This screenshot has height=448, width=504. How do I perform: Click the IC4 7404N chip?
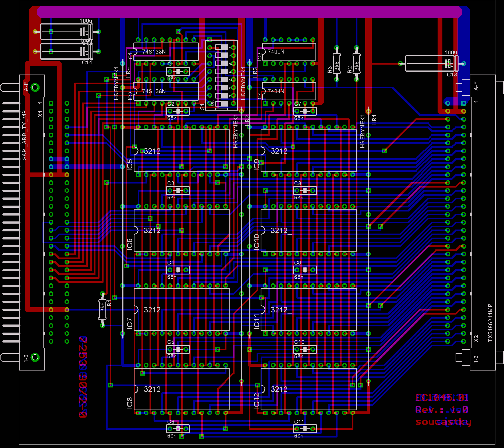[x=289, y=91]
